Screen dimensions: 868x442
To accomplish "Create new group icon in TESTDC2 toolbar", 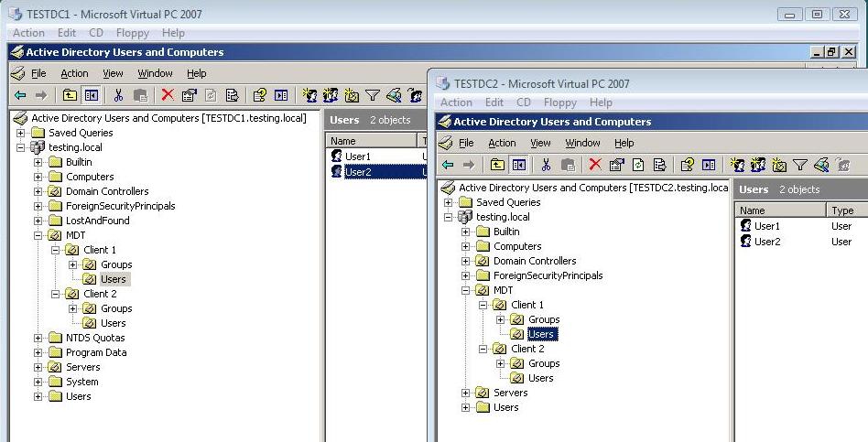I will click(758, 165).
